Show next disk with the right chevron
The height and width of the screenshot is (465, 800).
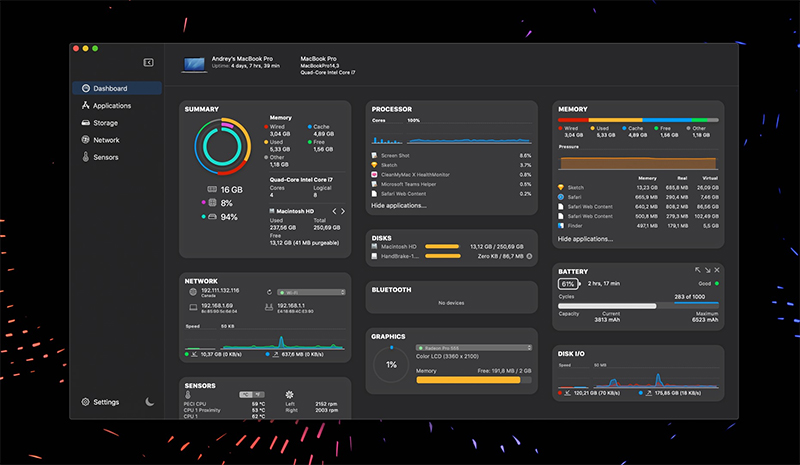(343, 211)
